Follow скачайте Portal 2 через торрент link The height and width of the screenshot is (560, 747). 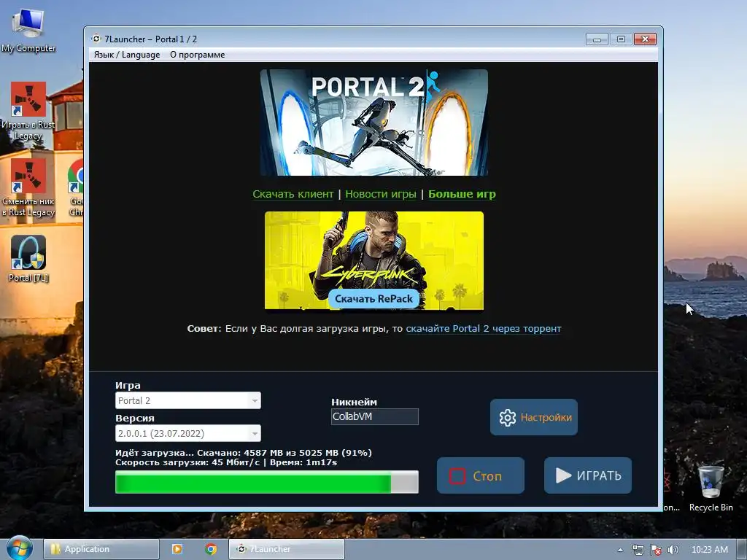point(484,329)
